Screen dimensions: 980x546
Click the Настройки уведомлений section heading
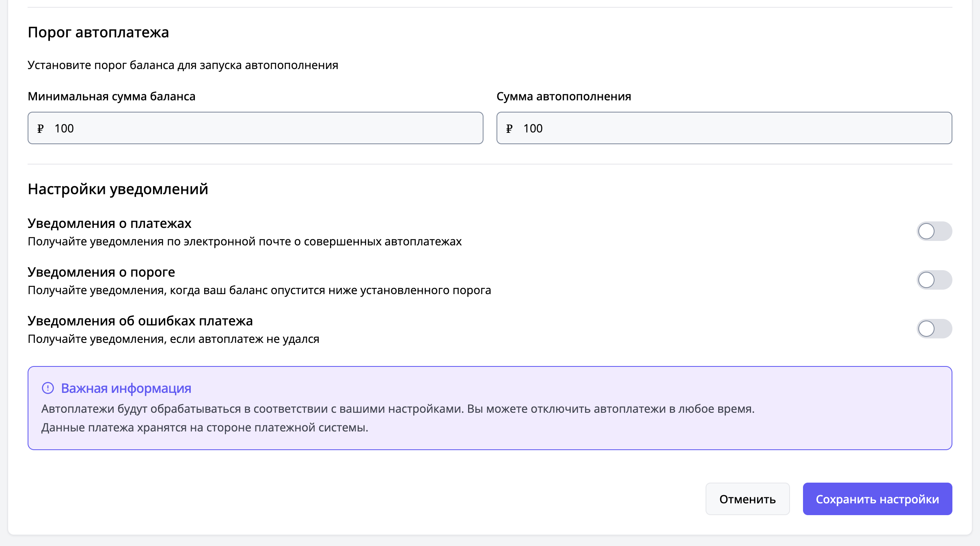coord(118,189)
